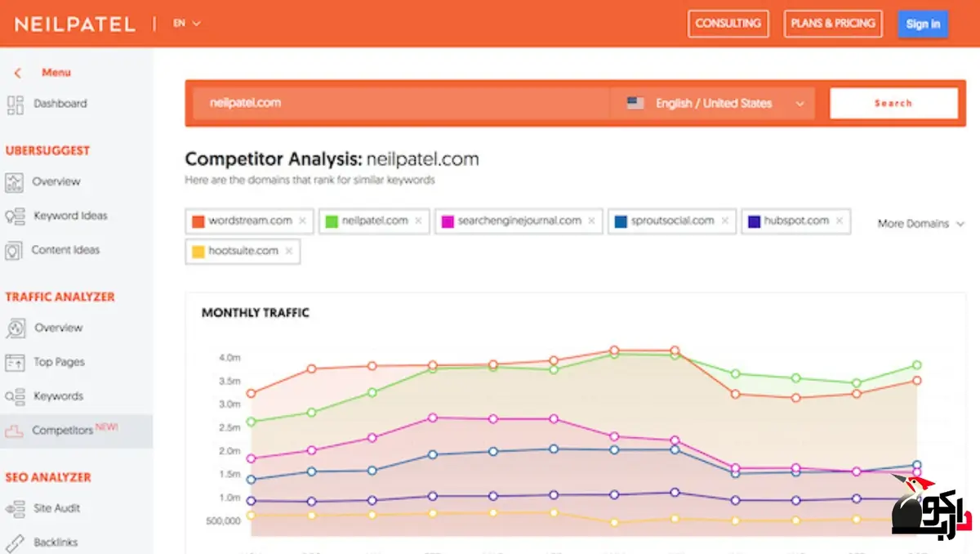The image size is (980, 554).
Task: Click the NEILPATEL logo
Action: 74,24
